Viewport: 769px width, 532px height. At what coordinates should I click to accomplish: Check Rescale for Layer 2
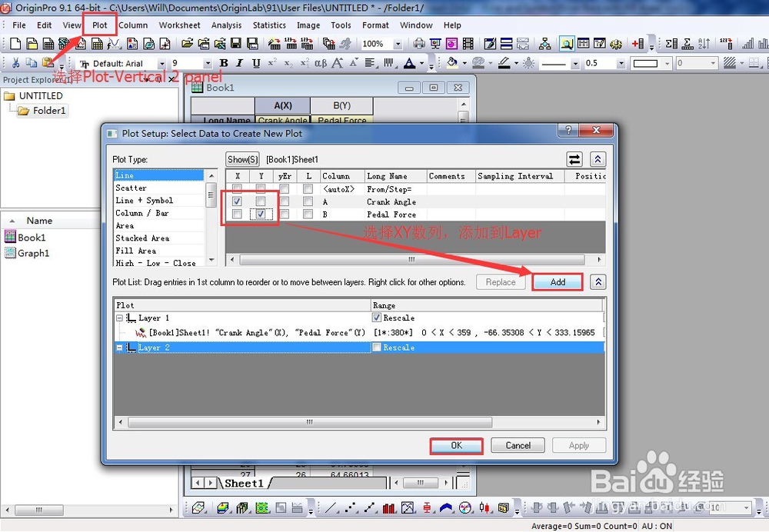[x=377, y=347]
